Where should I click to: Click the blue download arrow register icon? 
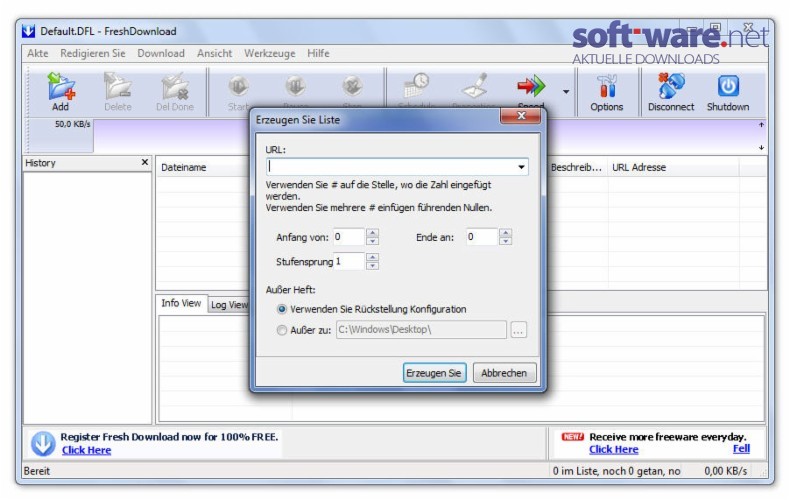tap(43, 444)
